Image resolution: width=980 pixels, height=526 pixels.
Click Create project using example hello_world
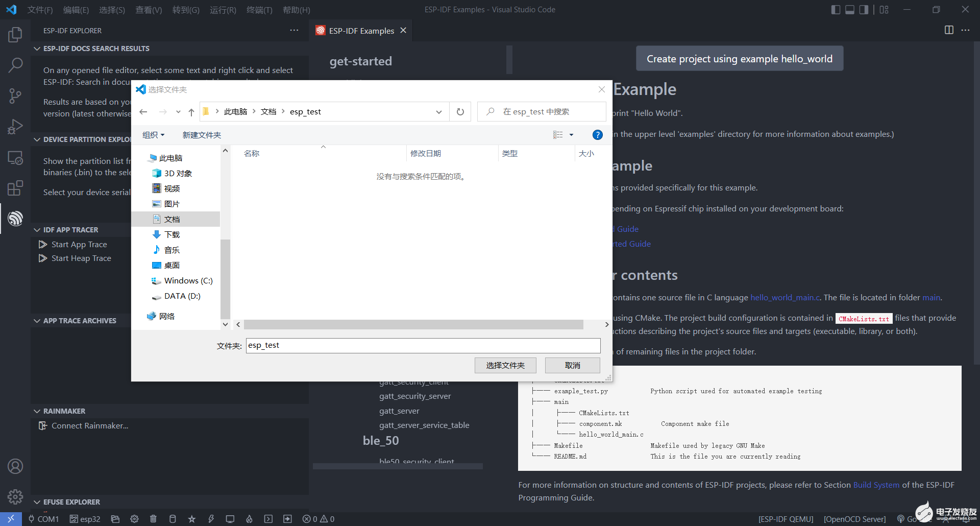coord(740,59)
